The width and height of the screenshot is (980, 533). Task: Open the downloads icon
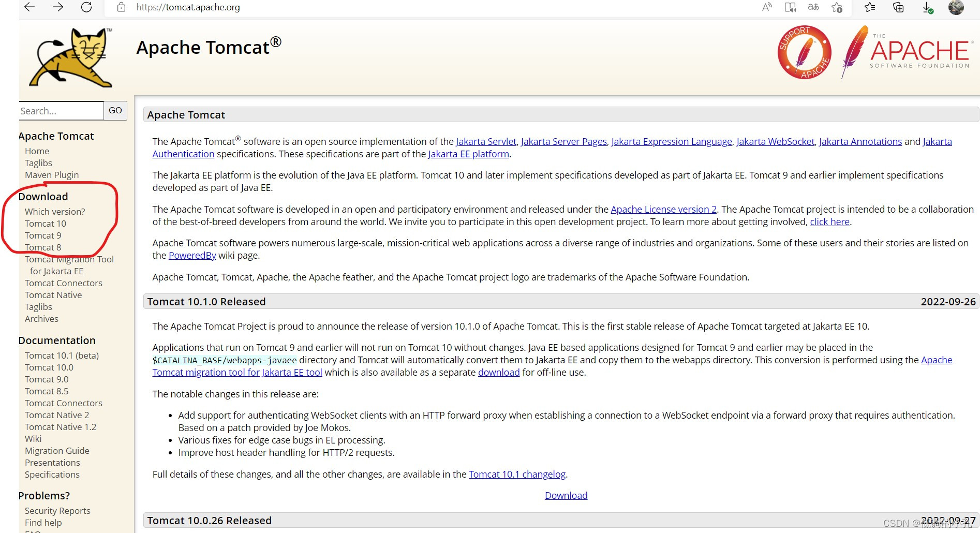928,7
